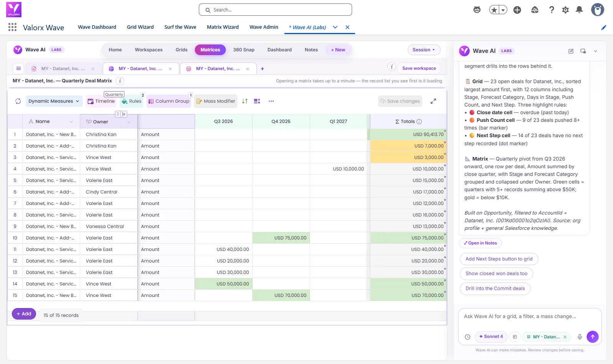Click the matrix title info icon

click(120, 81)
